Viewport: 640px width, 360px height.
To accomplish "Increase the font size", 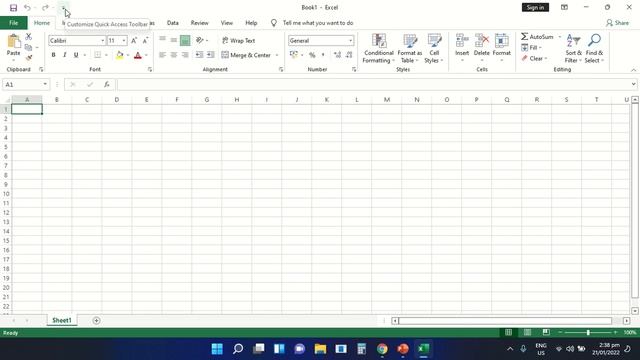I will pos(134,40).
